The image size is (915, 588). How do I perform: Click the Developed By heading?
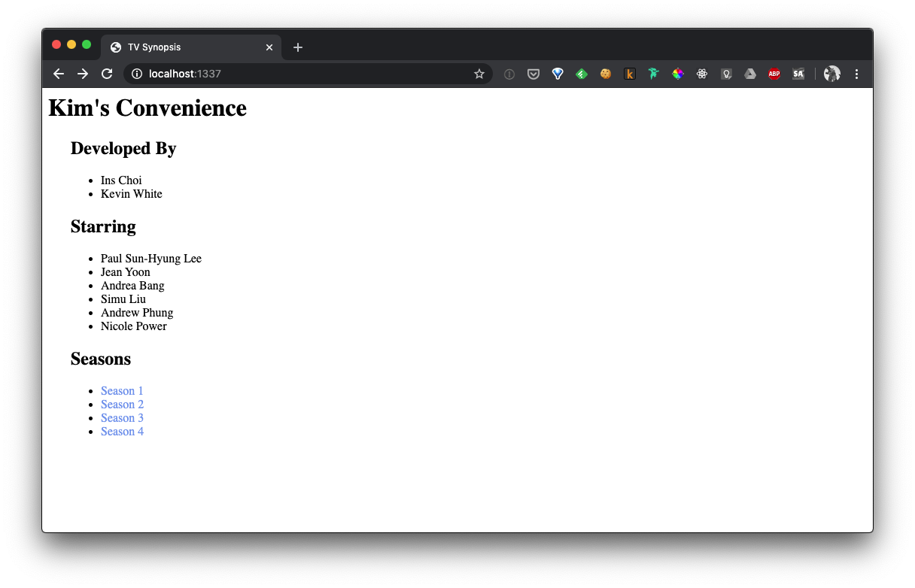123,149
